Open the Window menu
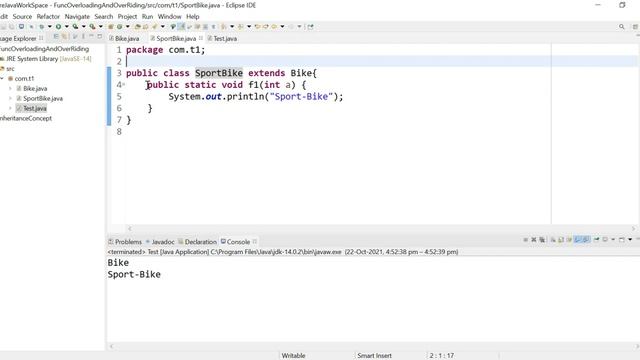The image size is (640, 360). [169, 16]
